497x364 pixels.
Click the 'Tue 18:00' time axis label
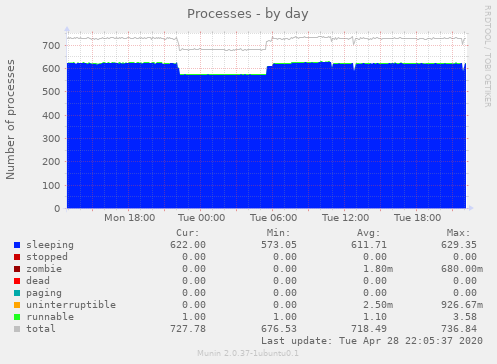(x=418, y=218)
